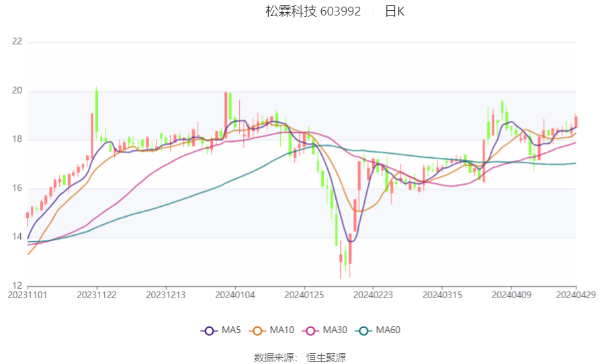600x364 pixels.
Task: Click the 20240409 x-axis date label
Action: (511, 295)
